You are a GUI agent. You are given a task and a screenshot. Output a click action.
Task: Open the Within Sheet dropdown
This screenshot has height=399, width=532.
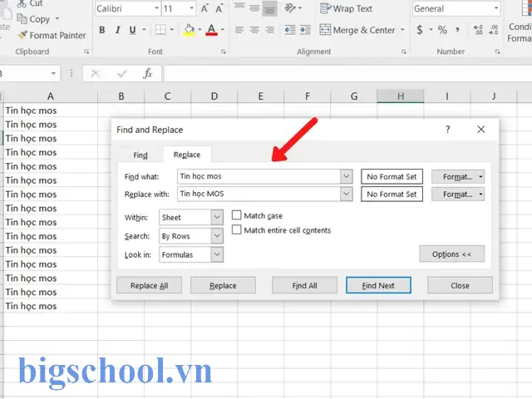click(217, 217)
